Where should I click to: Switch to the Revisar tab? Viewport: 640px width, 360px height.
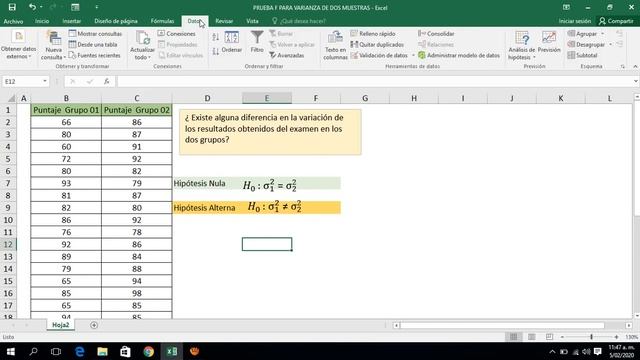tap(224, 21)
